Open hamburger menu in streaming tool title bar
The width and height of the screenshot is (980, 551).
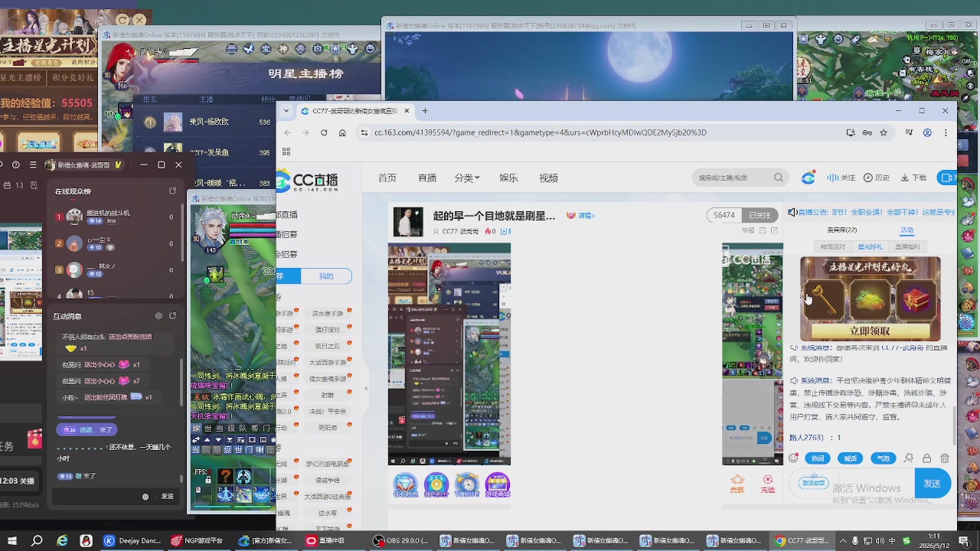(x=33, y=165)
